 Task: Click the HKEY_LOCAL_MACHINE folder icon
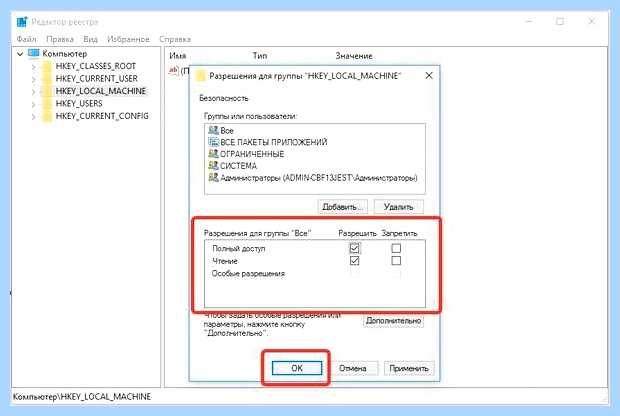pyautogui.click(x=47, y=91)
